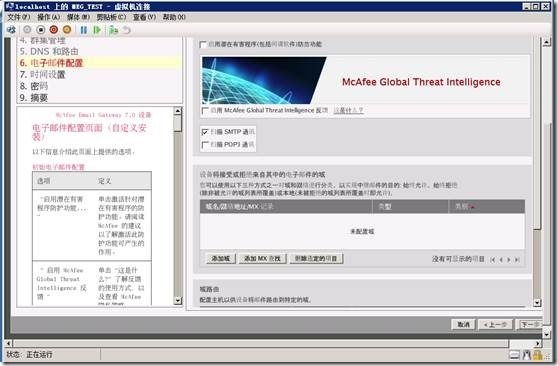
Task: Uncheck the scan SMTP traffic checkbox
Action: [205, 132]
